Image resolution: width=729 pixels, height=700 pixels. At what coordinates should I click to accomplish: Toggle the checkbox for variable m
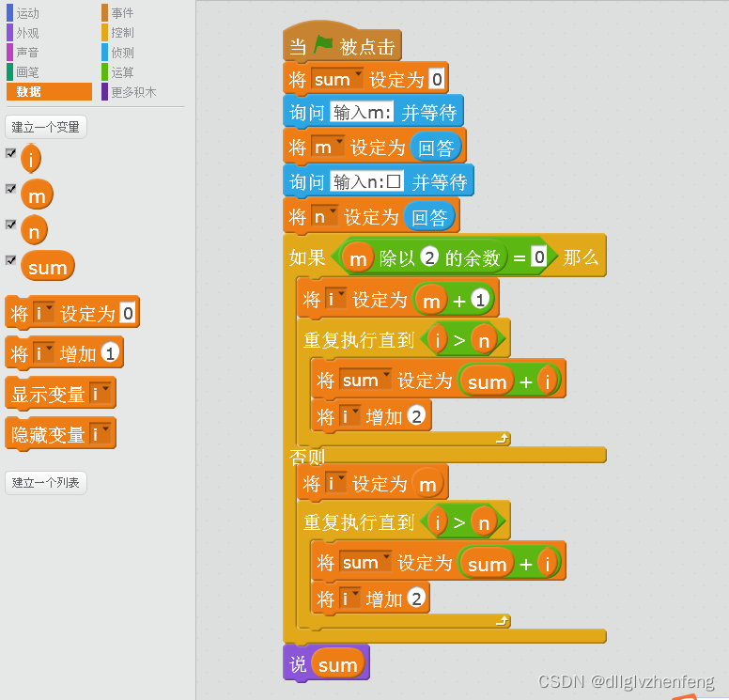(10, 189)
